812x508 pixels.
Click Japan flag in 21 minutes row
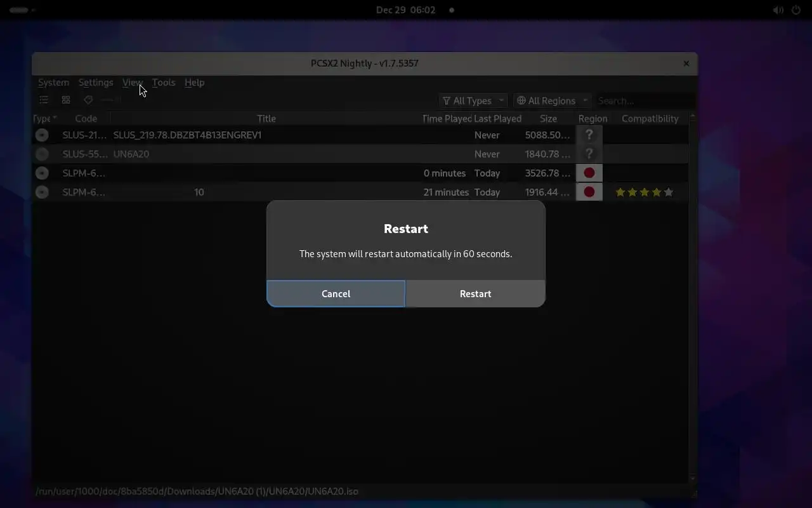pyautogui.click(x=589, y=192)
